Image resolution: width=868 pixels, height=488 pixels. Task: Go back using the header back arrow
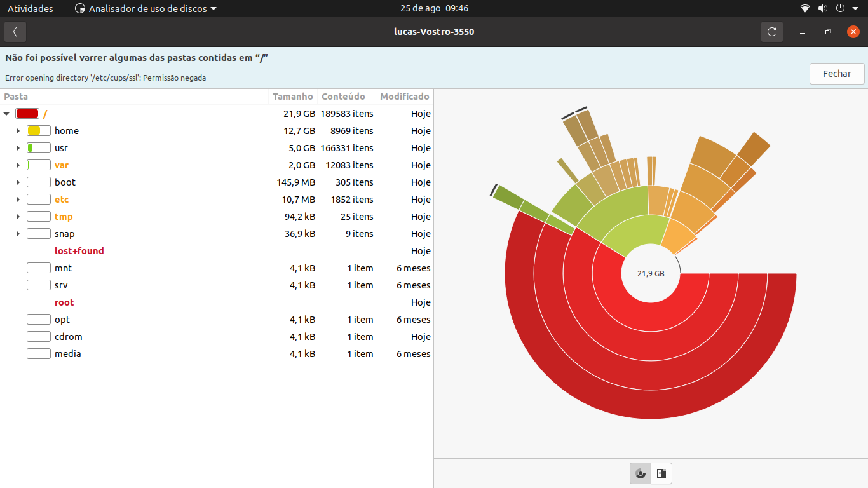[x=15, y=32]
